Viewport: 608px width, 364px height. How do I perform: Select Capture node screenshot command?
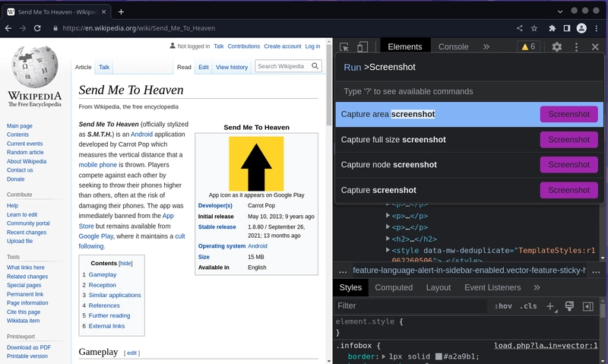click(469, 165)
